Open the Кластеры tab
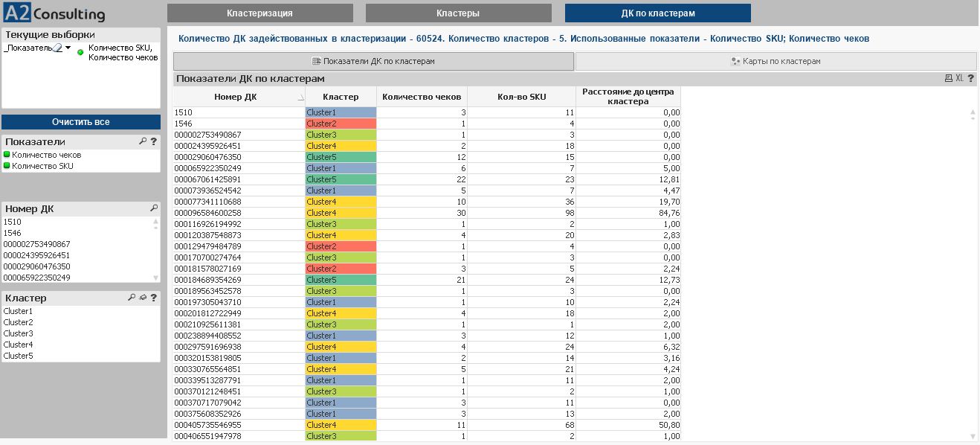This screenshot has width=980, height=445. [458, 13]
